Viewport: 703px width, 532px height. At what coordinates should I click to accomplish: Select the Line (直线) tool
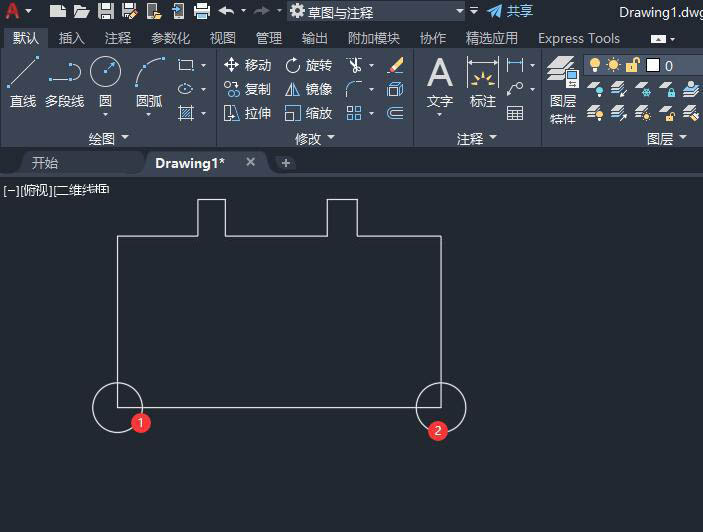pyautogui.click(x=23, y=82)
